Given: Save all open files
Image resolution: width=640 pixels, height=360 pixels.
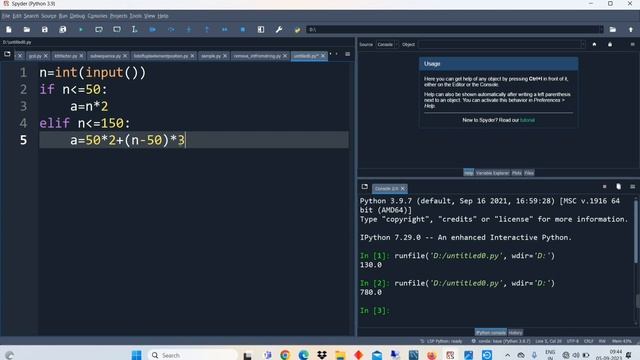Looking at the screenshot, I should (x=62, y=29).
